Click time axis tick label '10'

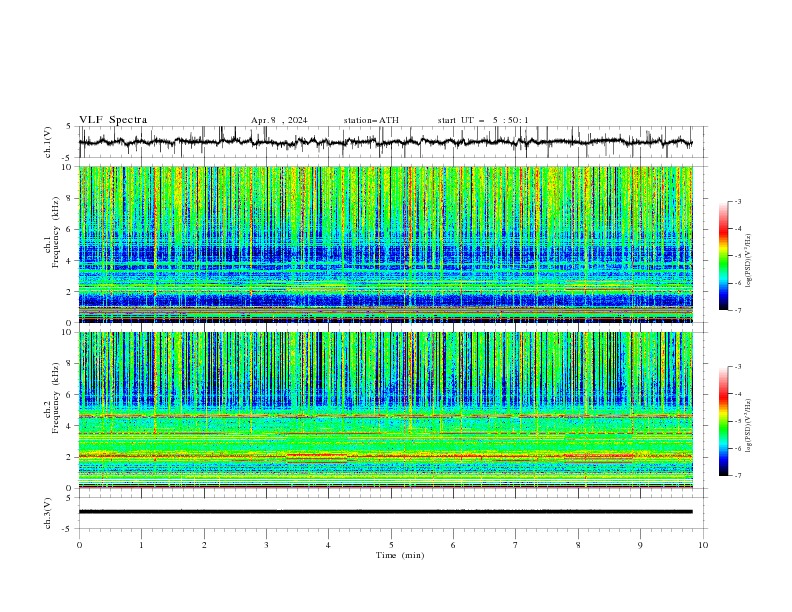click(703, 545)
